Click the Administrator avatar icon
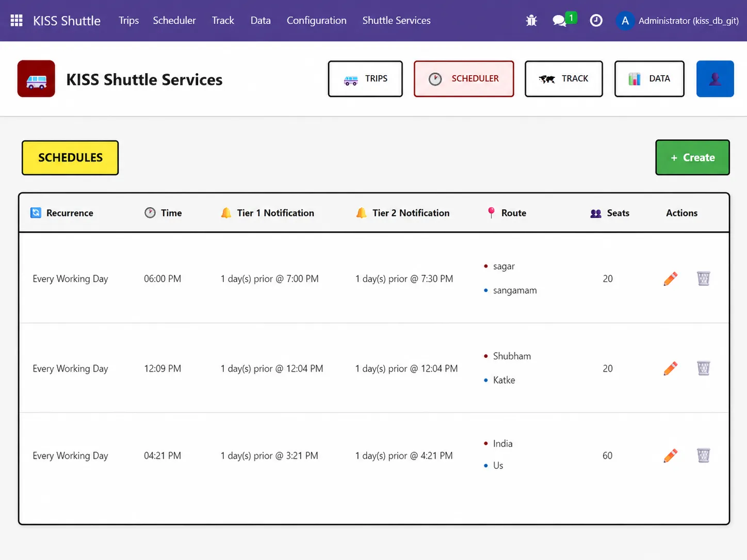The height and width of the screenshot is (560, 747). tap(625, 21)
